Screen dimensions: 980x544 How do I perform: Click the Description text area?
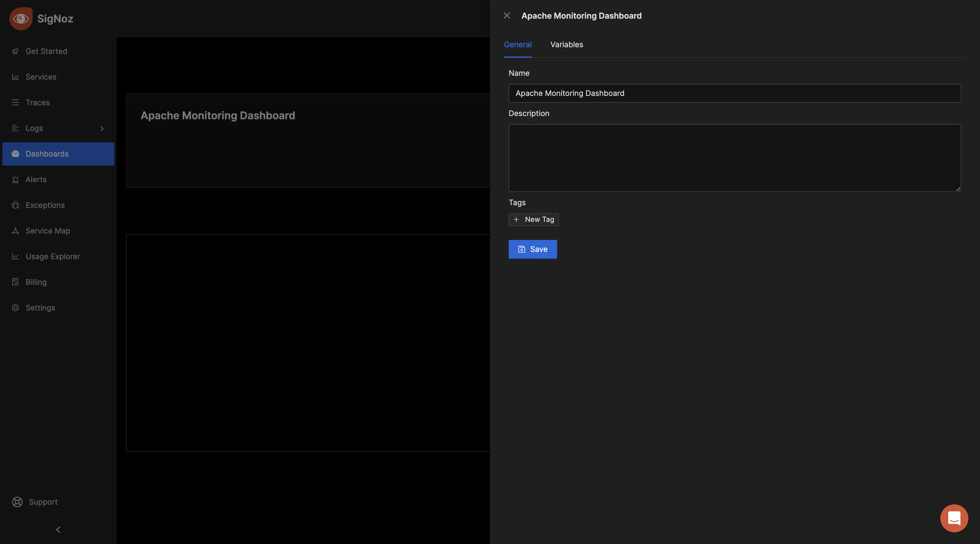(x=735, y=158)
